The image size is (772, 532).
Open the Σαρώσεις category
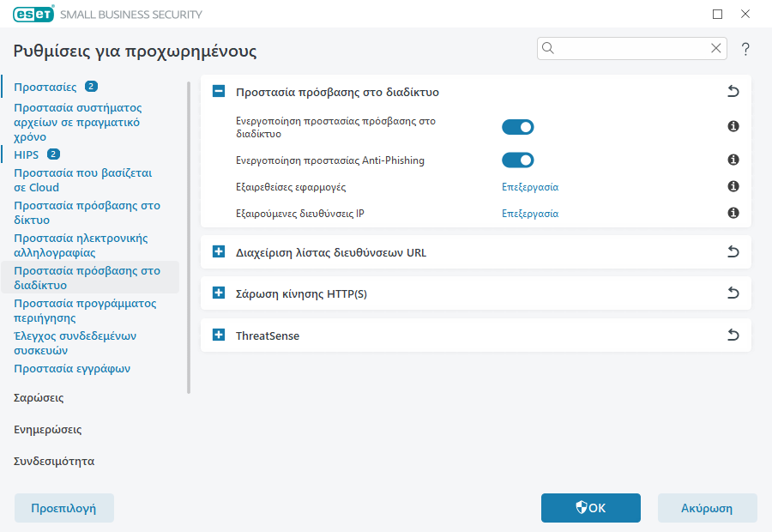[39, 398]
